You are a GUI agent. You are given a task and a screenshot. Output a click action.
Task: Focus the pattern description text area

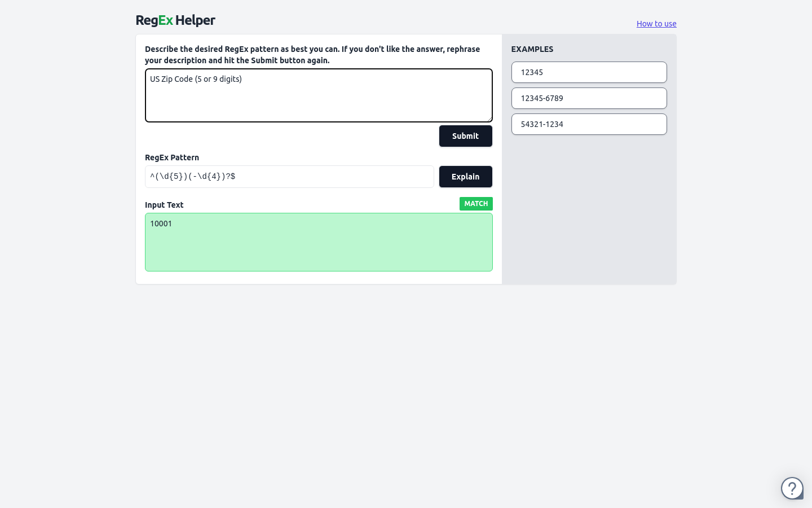(319, 95)
